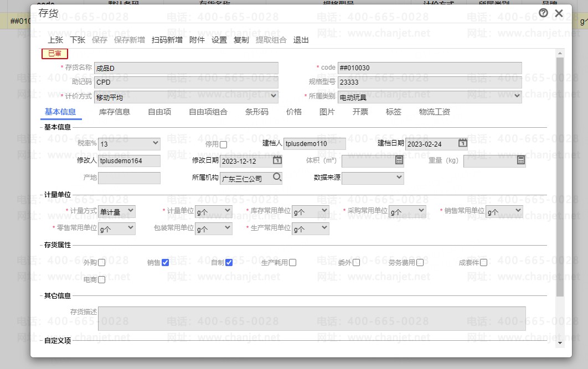Enable the 劳务费用 checkbox

click(420, 263)
